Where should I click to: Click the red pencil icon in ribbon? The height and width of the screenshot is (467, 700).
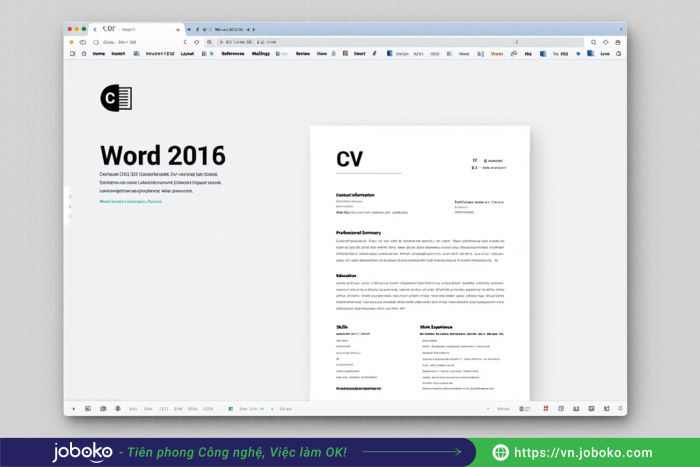coord(374,54)
